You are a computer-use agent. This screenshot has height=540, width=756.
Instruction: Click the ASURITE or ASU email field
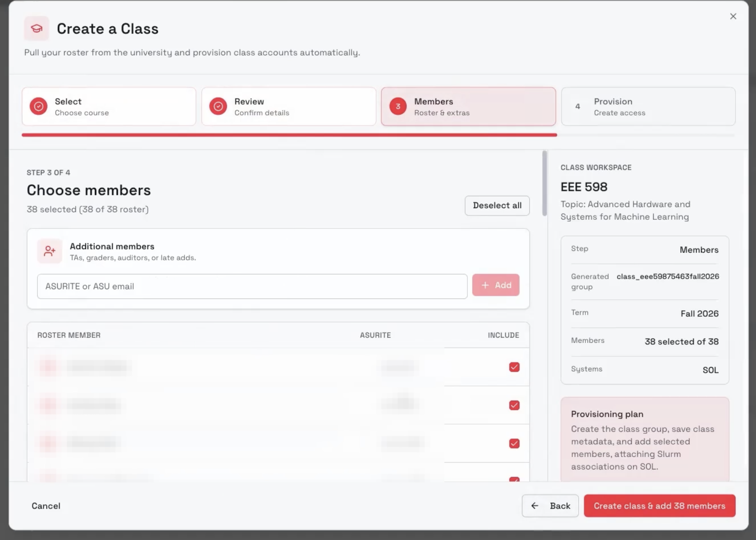coord(252,286)
